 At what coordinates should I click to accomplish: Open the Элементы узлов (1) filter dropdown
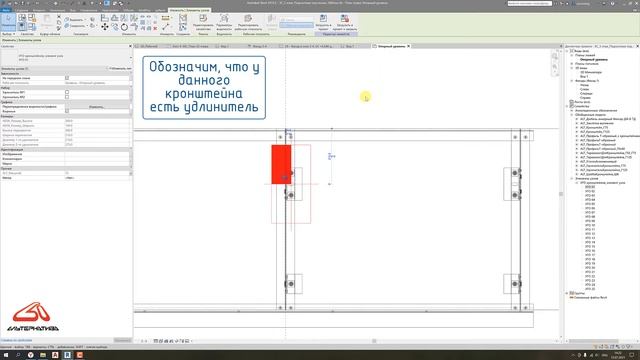point(53,69)
